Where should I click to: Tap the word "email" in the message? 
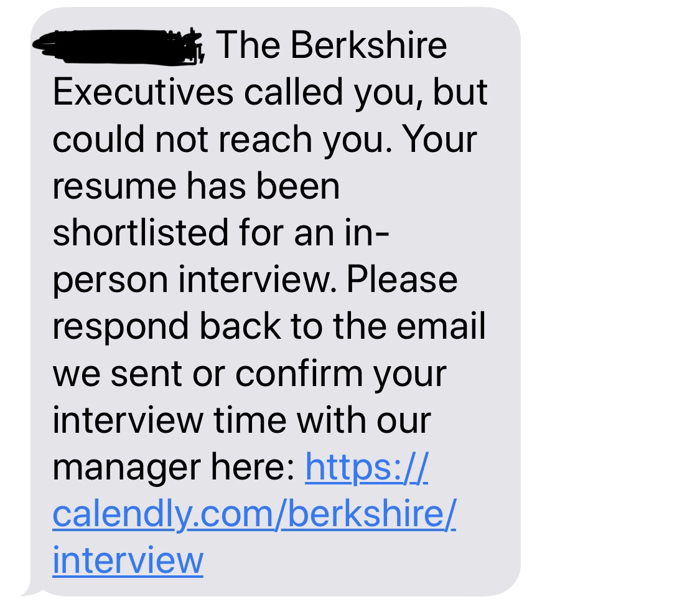(441, 326)
